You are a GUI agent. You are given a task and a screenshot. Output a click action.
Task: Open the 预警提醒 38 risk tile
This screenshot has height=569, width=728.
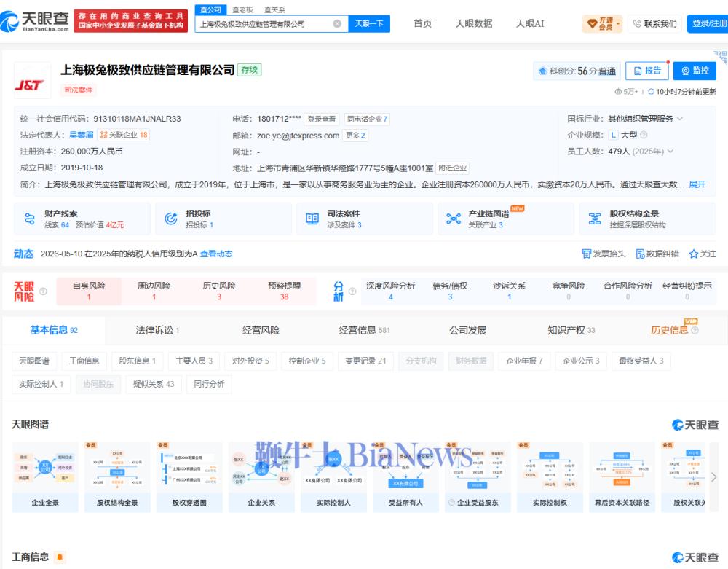[284, 291]
